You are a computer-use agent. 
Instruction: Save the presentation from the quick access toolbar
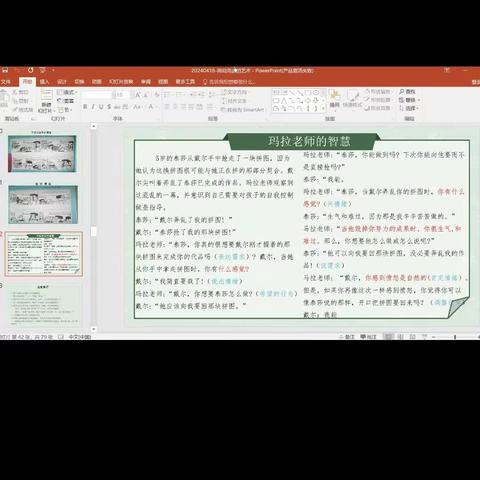pos(5,70)
